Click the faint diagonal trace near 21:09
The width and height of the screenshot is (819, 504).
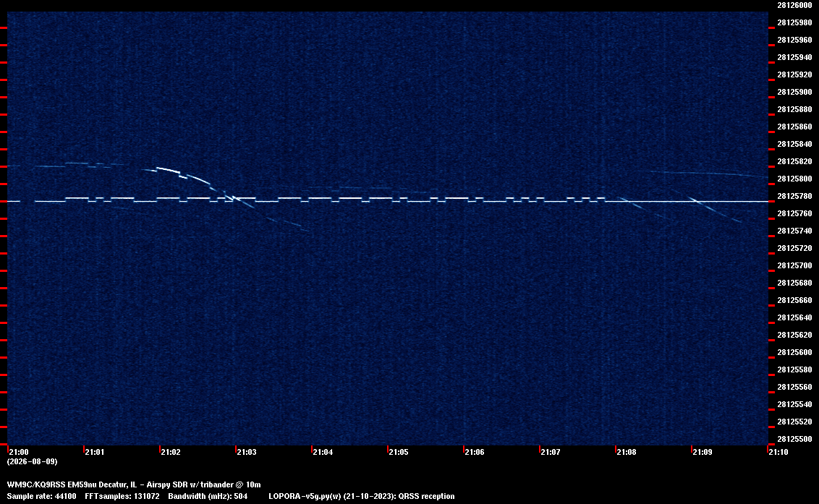pyautogui.click(x=715, y=210)
